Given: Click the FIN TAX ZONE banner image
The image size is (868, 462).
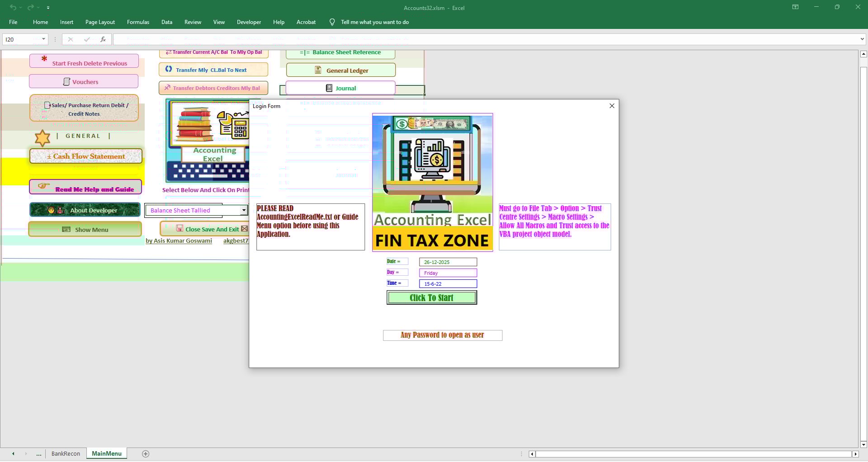Looking at the screenshot, I should pos(433,182).
